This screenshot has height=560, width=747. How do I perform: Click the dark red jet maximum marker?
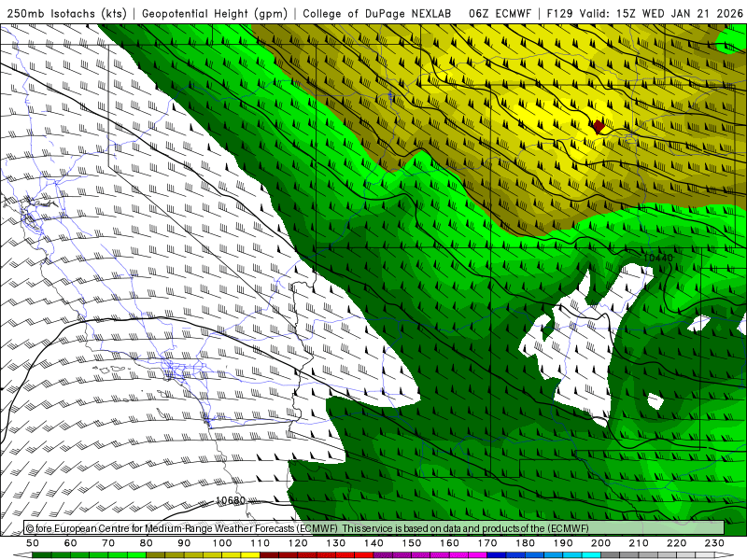click(x=599, y=127)
